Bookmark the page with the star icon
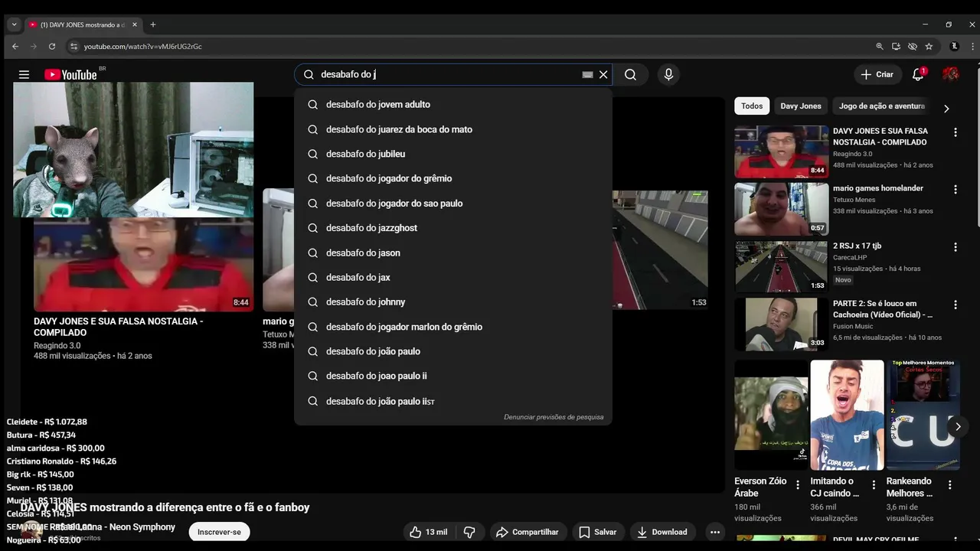980x551 pixels. 929,46
